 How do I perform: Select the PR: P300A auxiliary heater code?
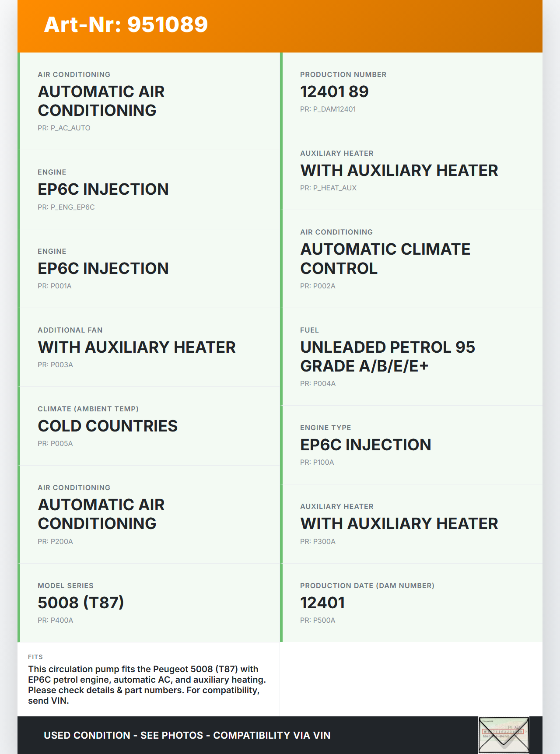[318, 541]
